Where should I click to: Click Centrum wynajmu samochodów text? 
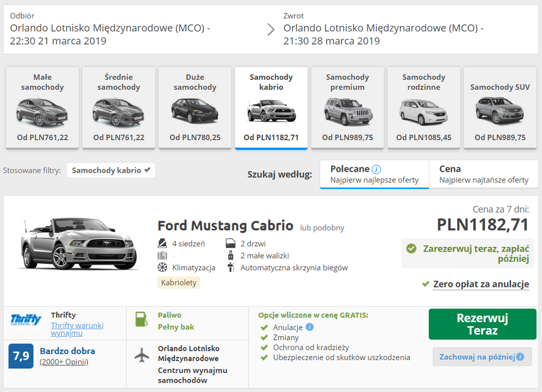pos(192,375)
